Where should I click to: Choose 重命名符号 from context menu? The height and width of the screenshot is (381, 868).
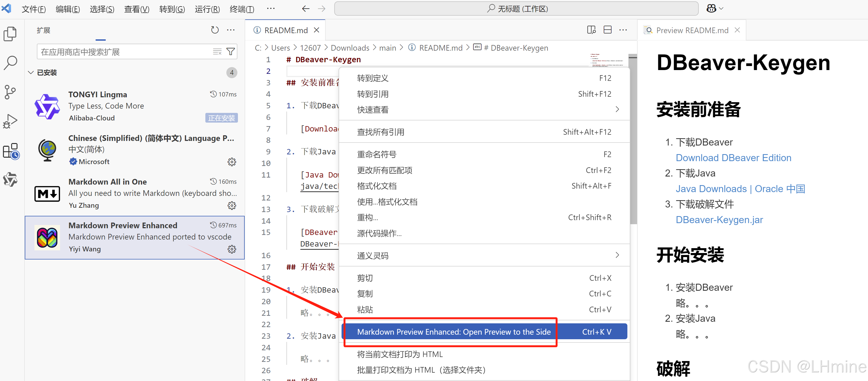click(484, 154)
